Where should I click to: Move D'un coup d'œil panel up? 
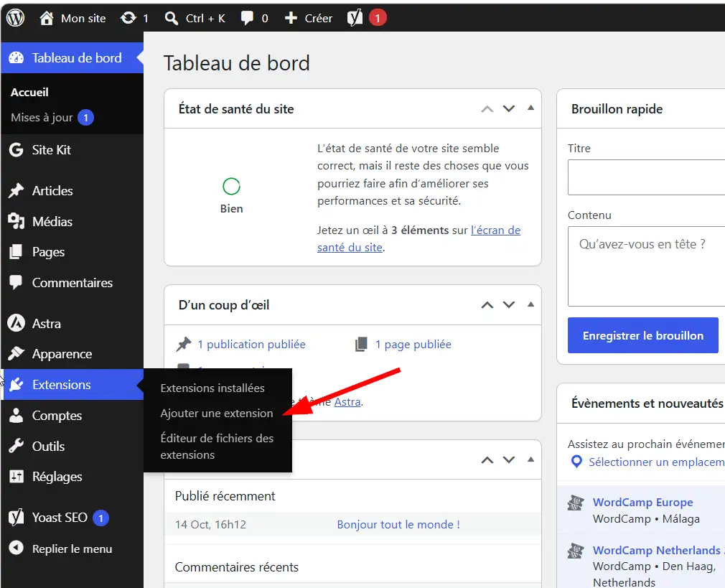pyautogui.click(x=487, y=305)
